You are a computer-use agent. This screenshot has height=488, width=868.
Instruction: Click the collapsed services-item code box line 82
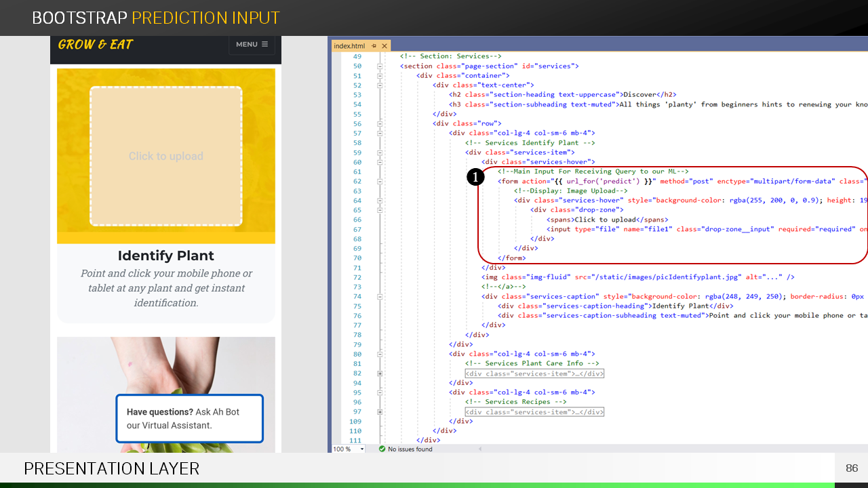(534, 373)
